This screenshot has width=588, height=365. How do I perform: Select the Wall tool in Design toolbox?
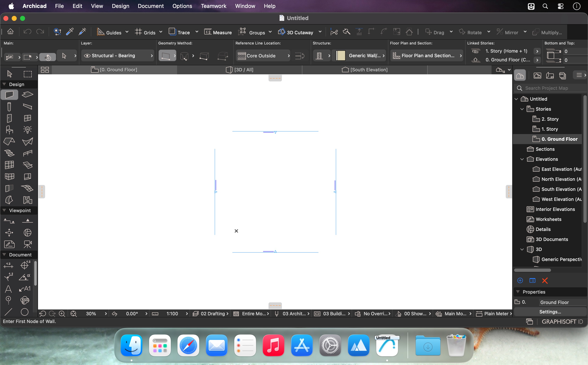(9, 95)
